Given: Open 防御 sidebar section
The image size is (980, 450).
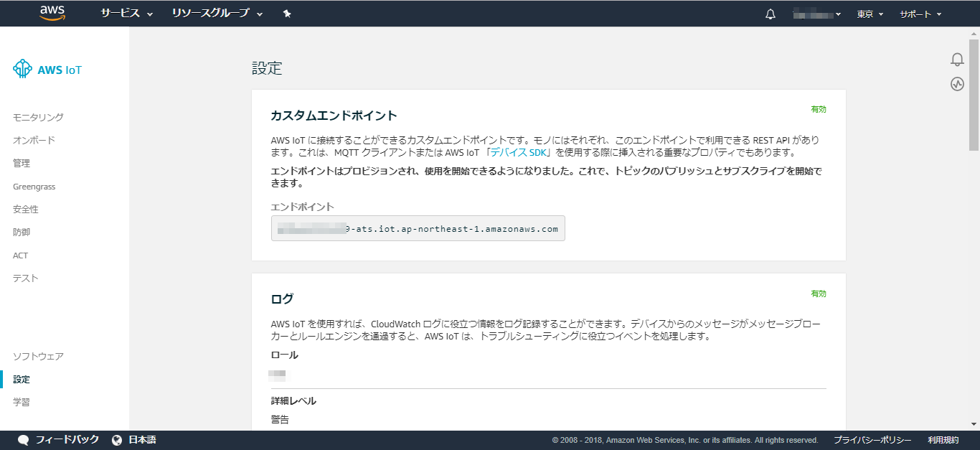Looking at the screenshot, I should pos(22,232).
